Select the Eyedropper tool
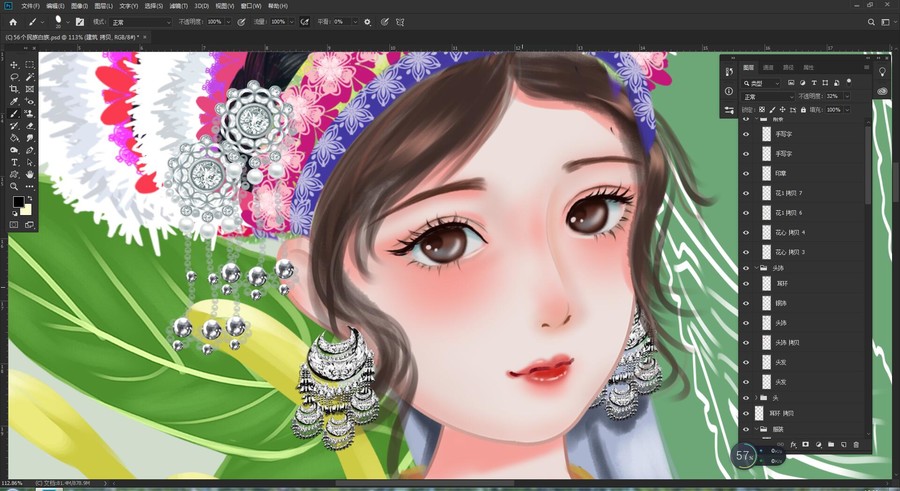The width and height of the screenshot is (900, 491). coord(14,102)
